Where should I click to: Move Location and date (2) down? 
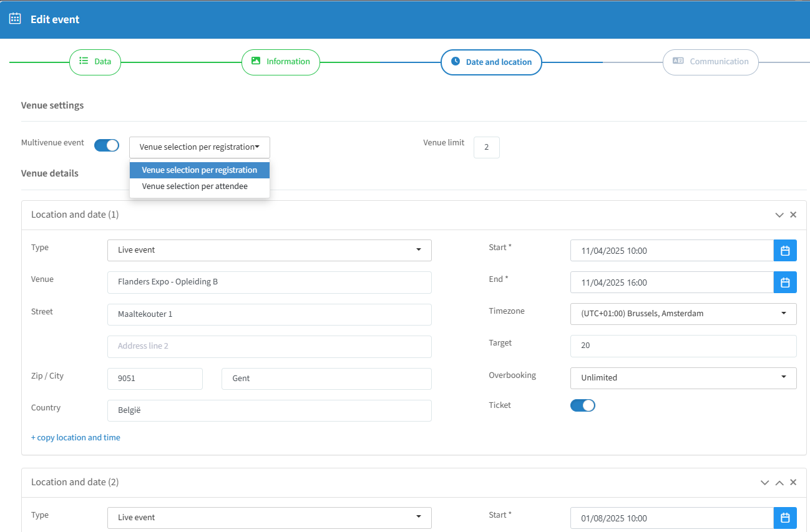[x=765, y=482]
